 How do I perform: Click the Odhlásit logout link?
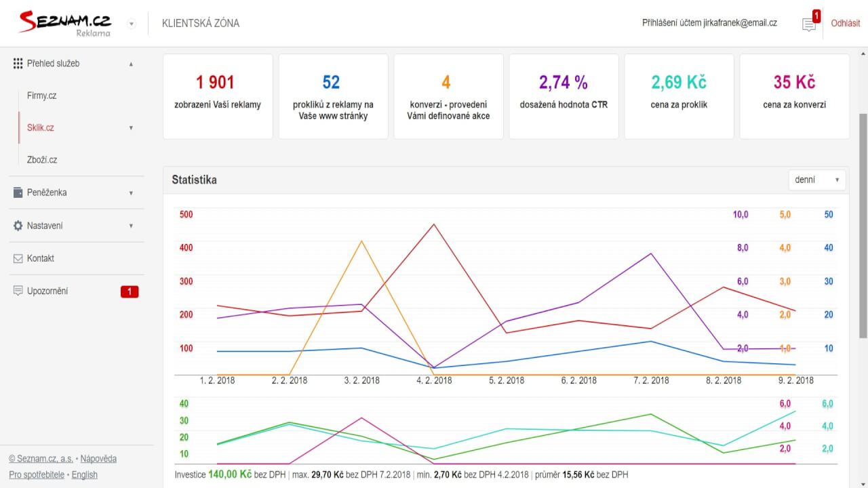[845, 23]
